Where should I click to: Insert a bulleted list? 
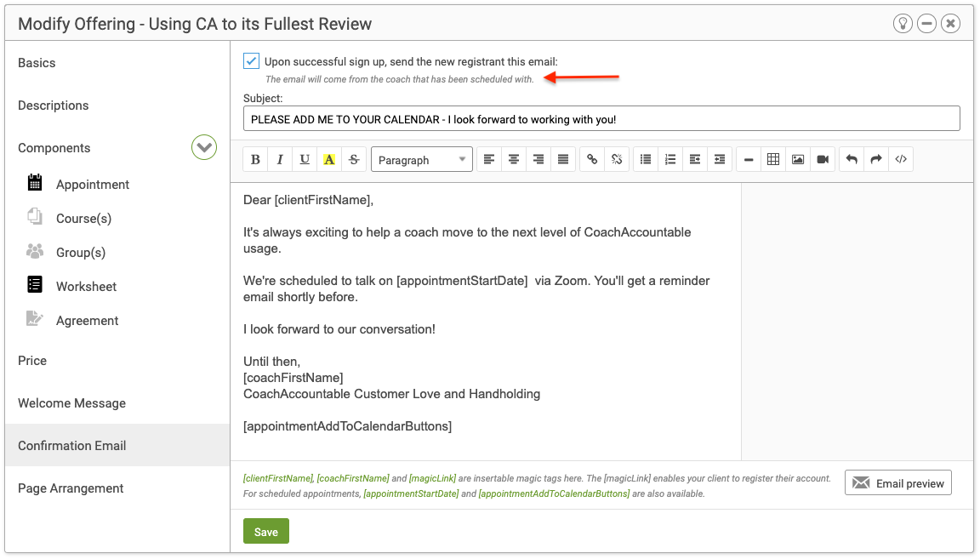coord(646,160)
